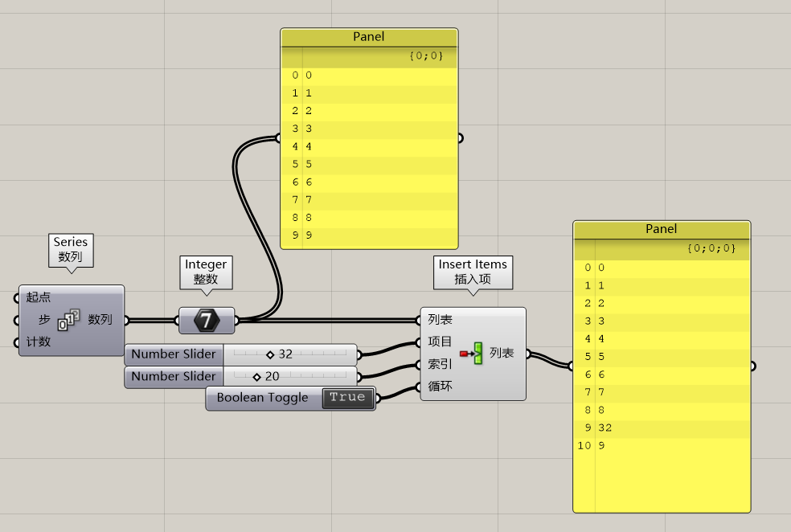This screenshot has height=532, width=791.
Task: Click the Series component icon
Action: (68, 320)
